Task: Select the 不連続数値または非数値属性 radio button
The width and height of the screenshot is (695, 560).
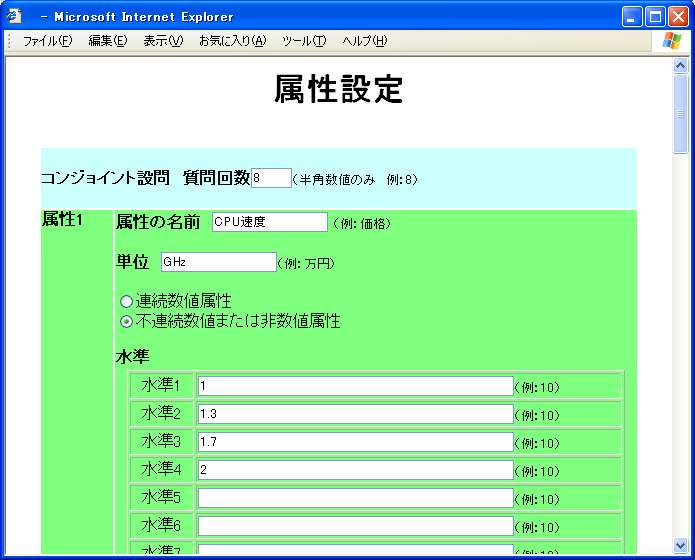Action: click(126, 322)
